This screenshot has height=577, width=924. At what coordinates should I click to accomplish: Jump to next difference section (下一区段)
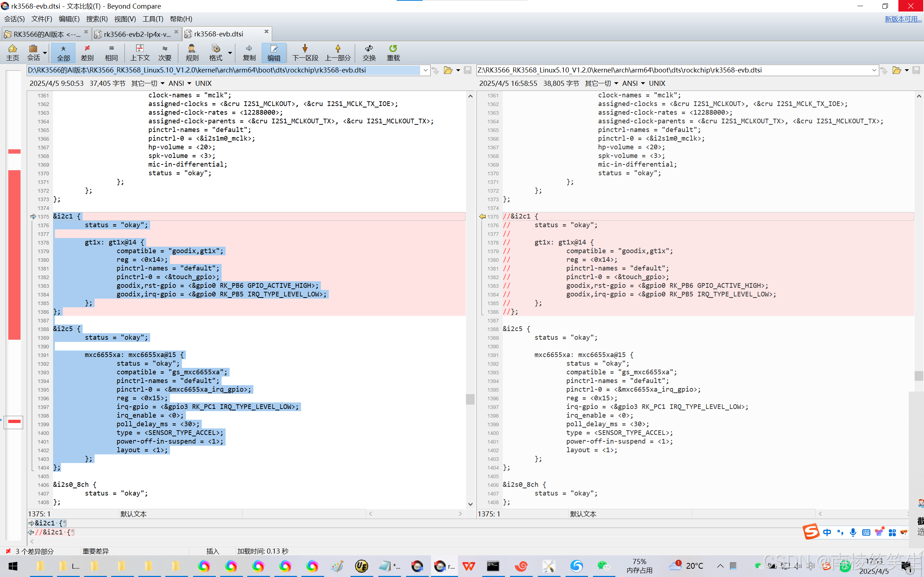pos(305,53)
